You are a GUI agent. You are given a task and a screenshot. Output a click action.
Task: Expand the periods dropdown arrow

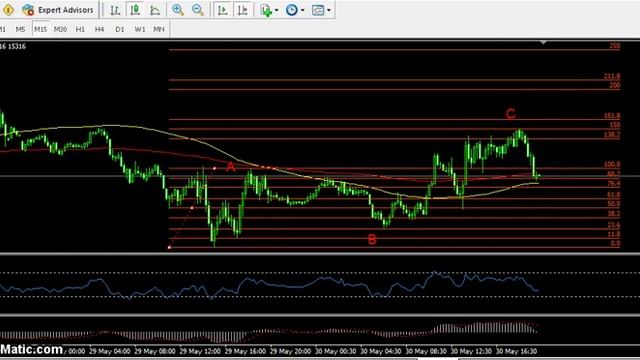pyautogui.click(x=302, y=10)
